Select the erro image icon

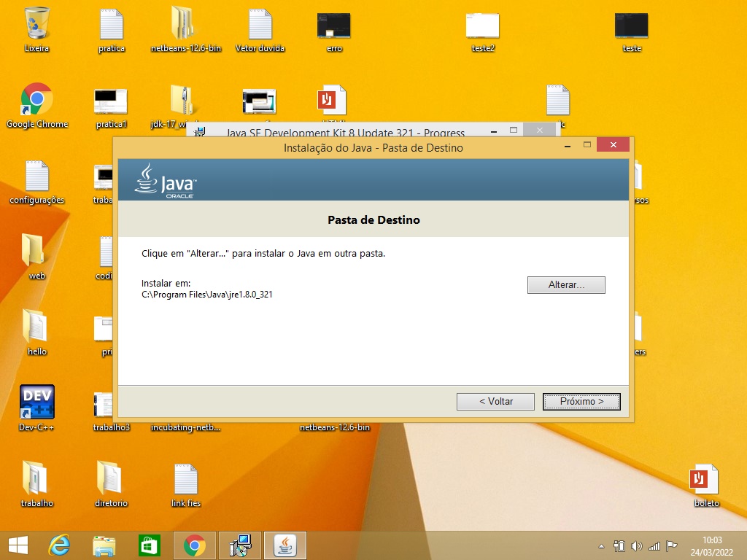334,31
